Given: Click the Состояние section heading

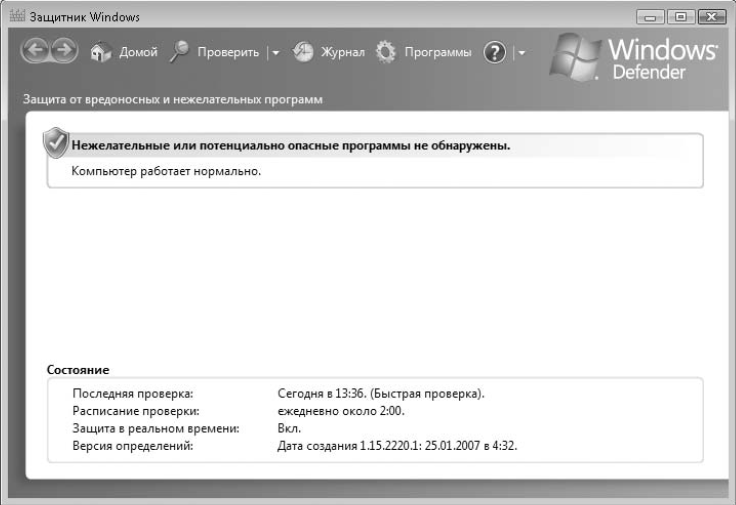Looking at the screenshot, I should 78,370.
